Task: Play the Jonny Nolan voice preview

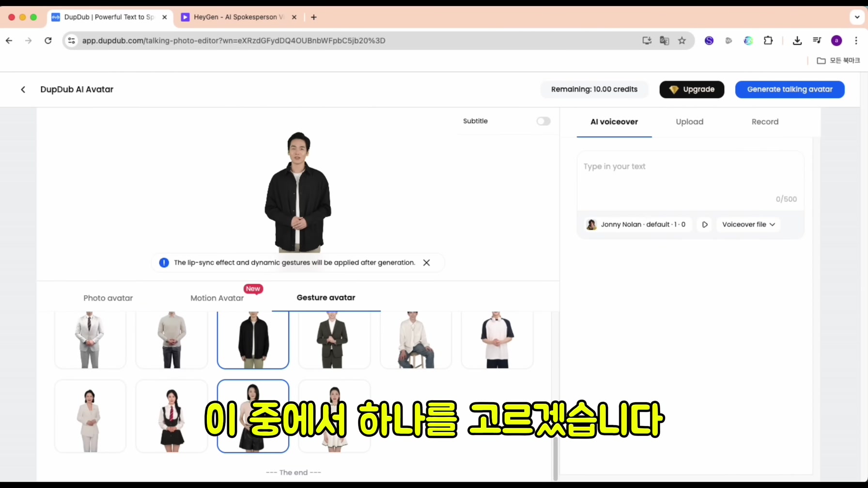Action: click(705, 224)
